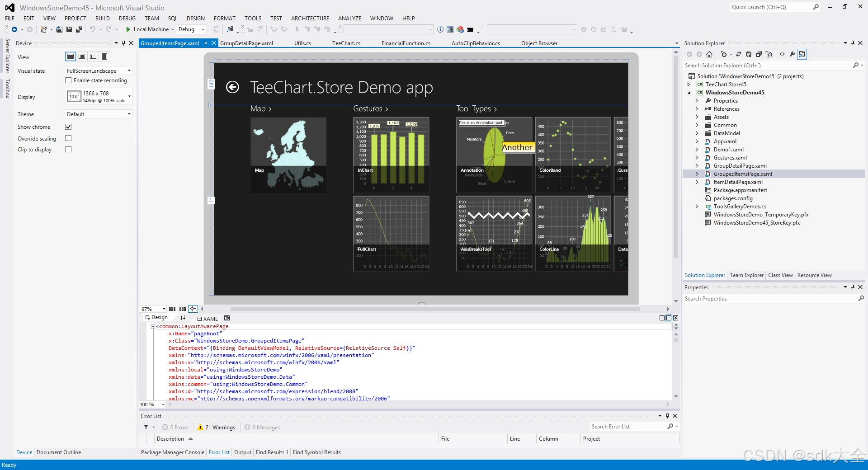Toggle the 21 Warnings filter

216,428
